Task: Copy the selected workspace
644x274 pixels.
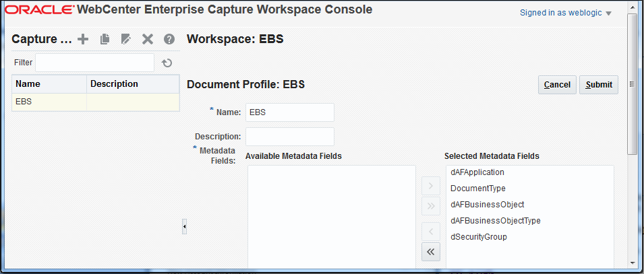Action: (105, 39)
